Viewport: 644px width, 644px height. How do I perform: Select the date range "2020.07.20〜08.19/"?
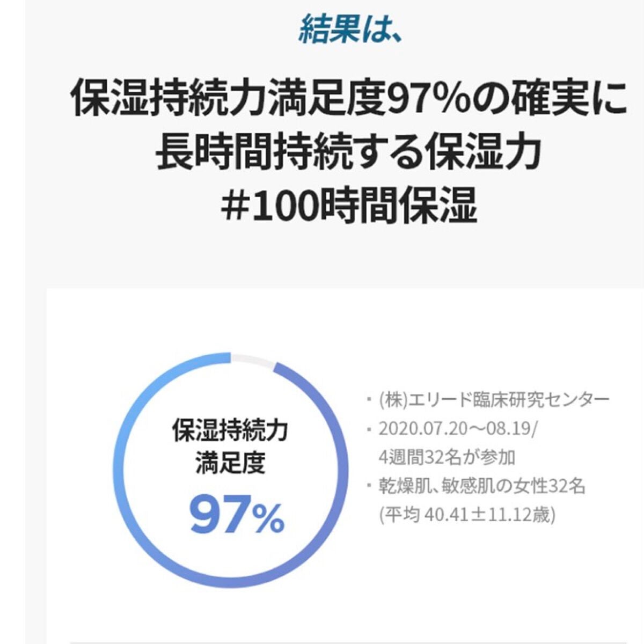455,428
